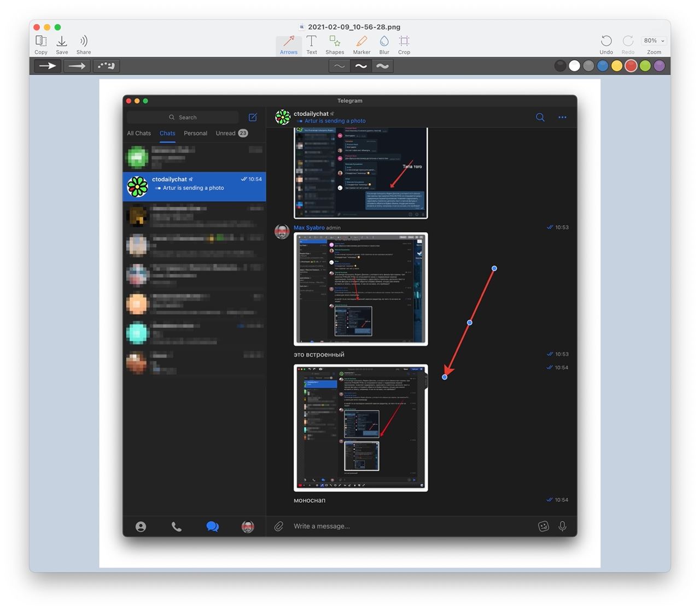Select the Text tool

point(312,45)
